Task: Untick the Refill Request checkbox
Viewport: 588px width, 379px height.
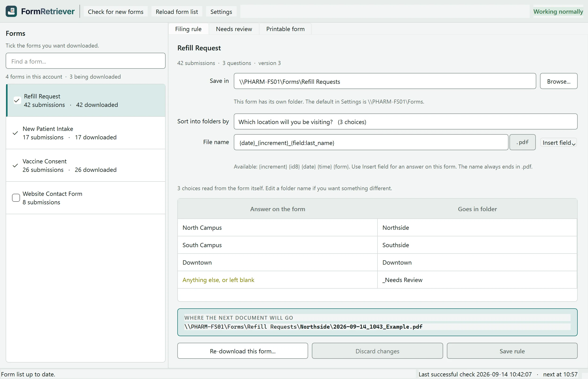Action: [x=17, y=101]
